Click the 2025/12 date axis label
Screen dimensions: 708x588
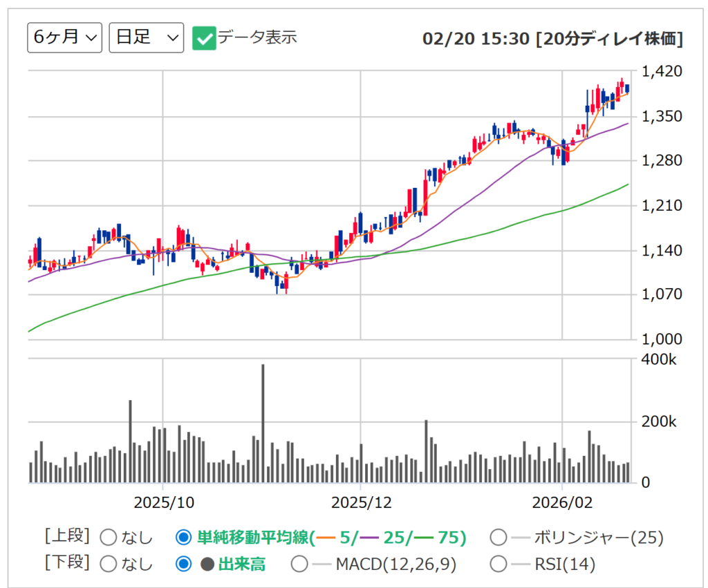[361, 502]
